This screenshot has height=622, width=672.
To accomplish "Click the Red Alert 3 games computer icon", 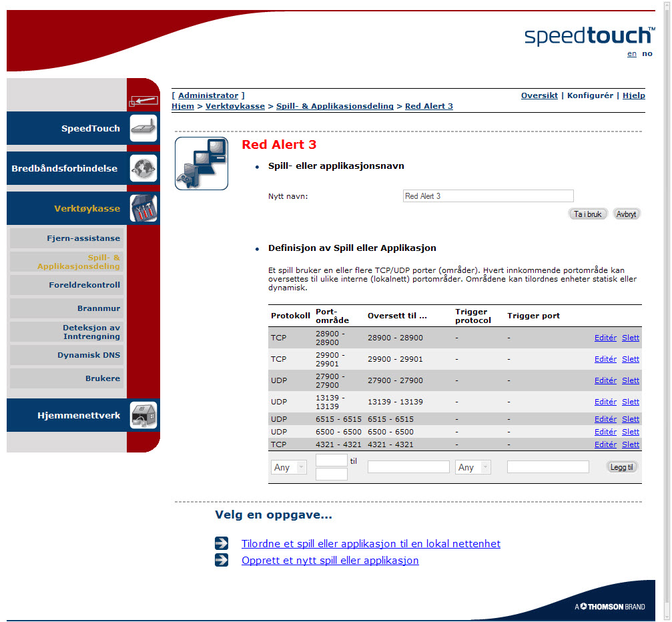I will tap(202, 164).
